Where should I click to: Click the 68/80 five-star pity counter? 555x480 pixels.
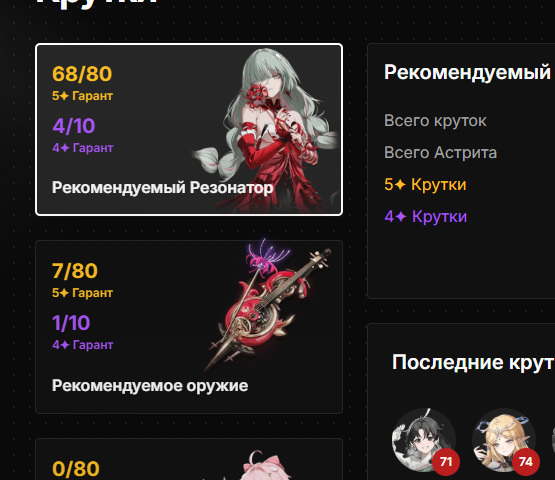(82, 74)
